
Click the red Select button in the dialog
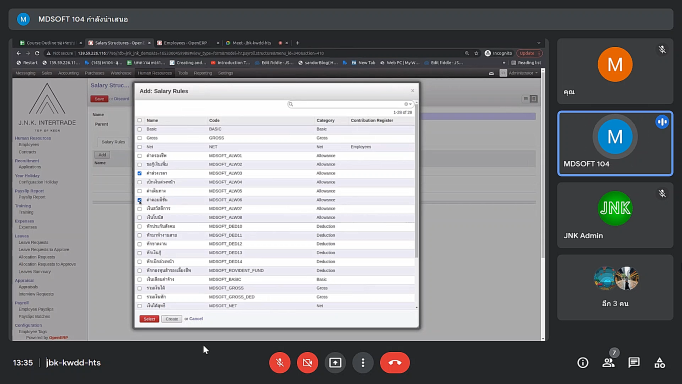tap(149, 319)
